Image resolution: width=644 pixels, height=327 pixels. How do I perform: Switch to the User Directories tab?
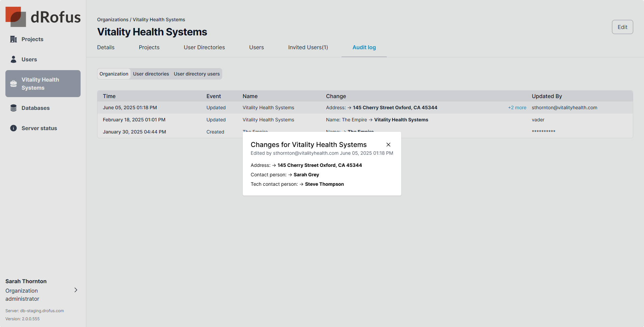pyautogui.click(x=204, y=48)
